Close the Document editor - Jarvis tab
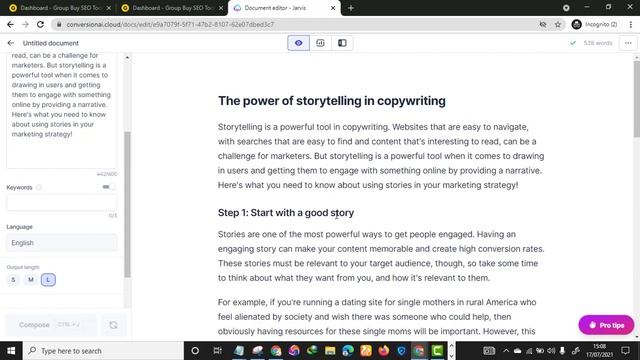 pos(333,8)
